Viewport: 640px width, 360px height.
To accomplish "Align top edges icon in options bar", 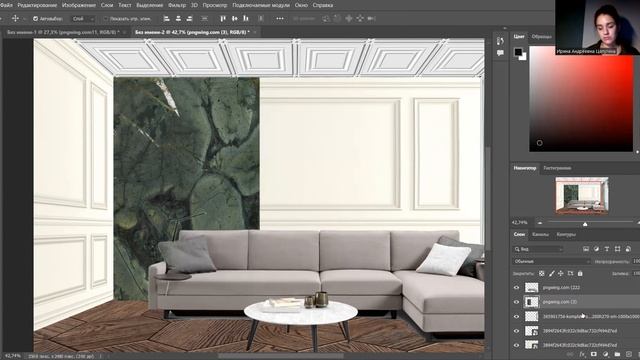I will pyautogui.click(x=223, y=18).
